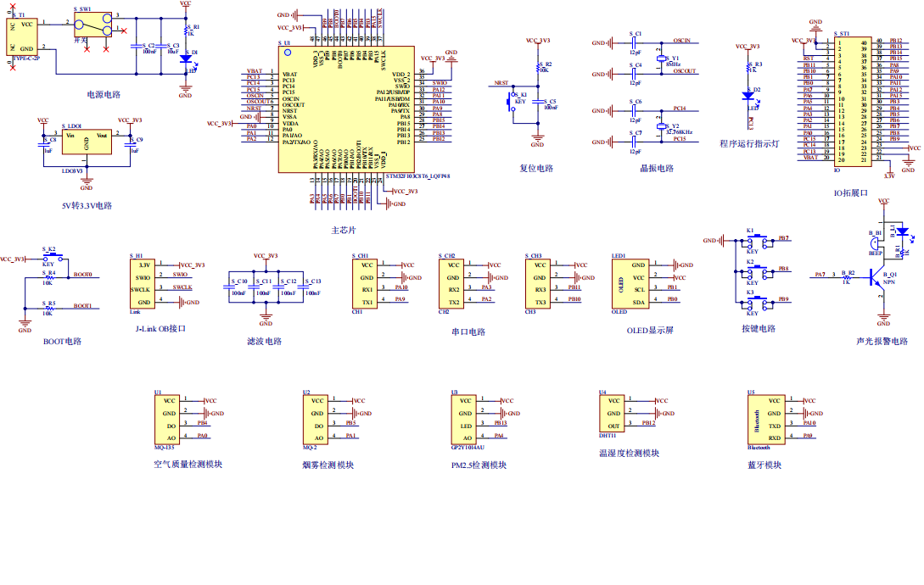Click the 'OLED显示屏' section label
The width and height of the screenshot is (924, 585).
coord(650,331)
